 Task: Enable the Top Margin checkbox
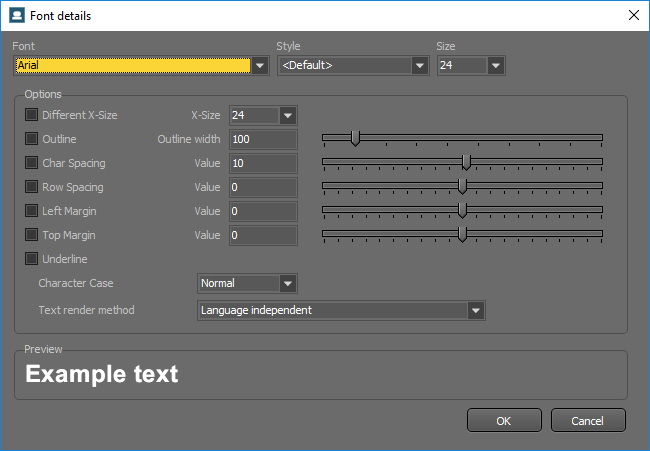32,235
